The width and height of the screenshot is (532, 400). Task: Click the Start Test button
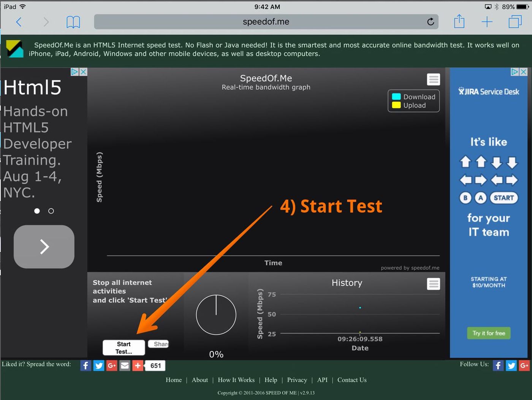124,348
